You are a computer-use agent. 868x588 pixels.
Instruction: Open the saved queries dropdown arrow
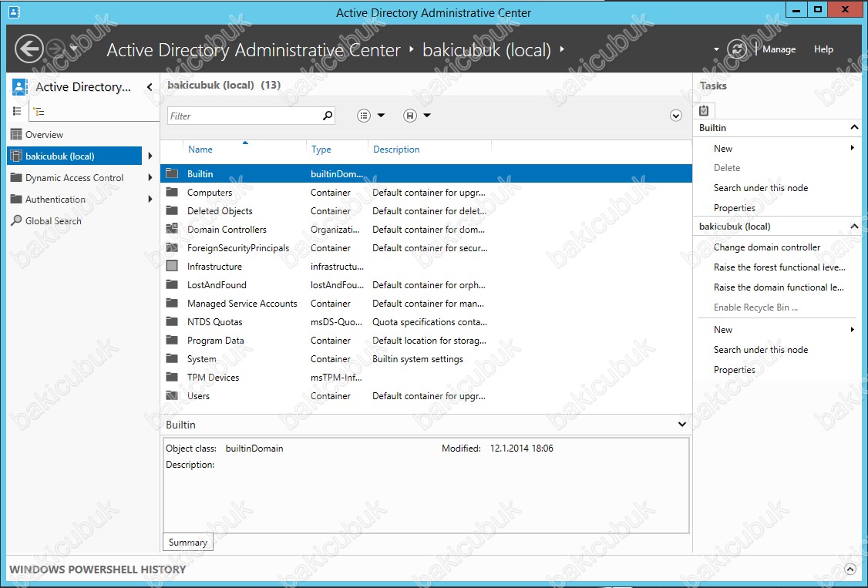427,116
